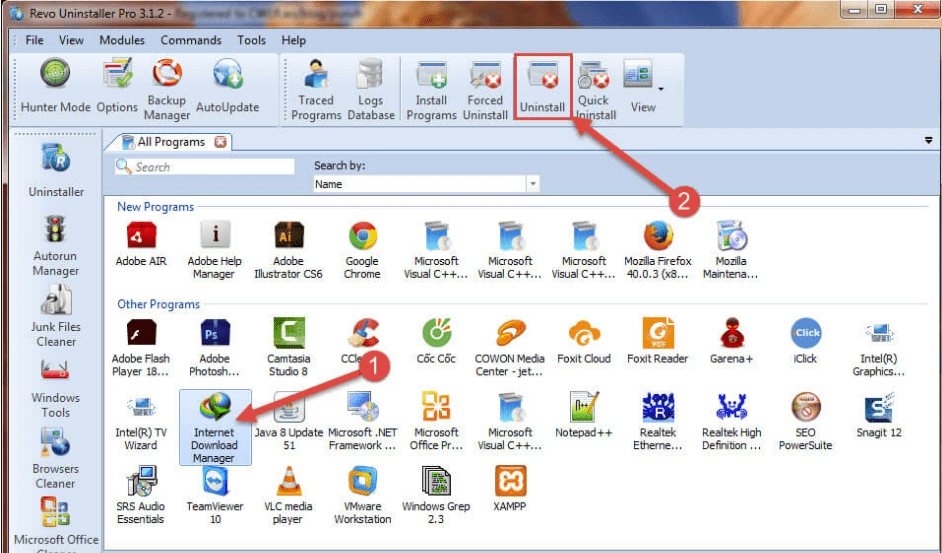The image size is (942, 553).
Task: Select Cốc Cốc browser program
Action: pyautogui.click(x=436, y=341)
